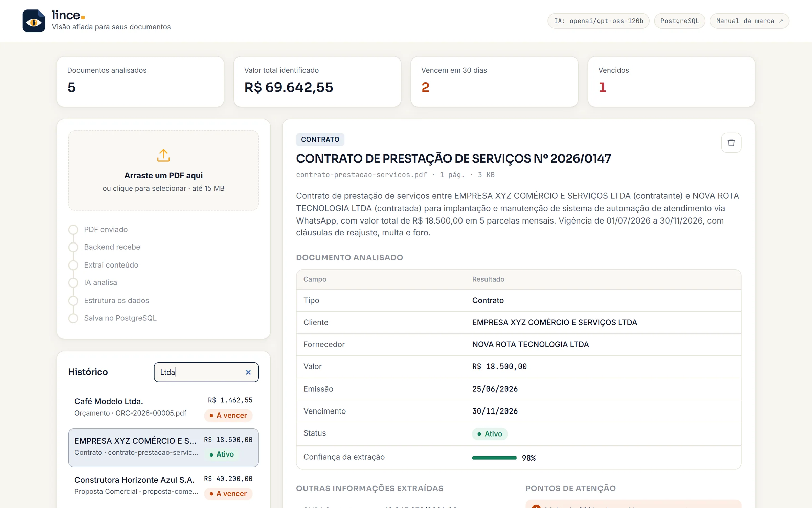Image resolution: width=812 pixels, height=508 pixels.
Task: Click the PostgreSQL badge in header
Action: pyautogui.click(x=679, y=21)
